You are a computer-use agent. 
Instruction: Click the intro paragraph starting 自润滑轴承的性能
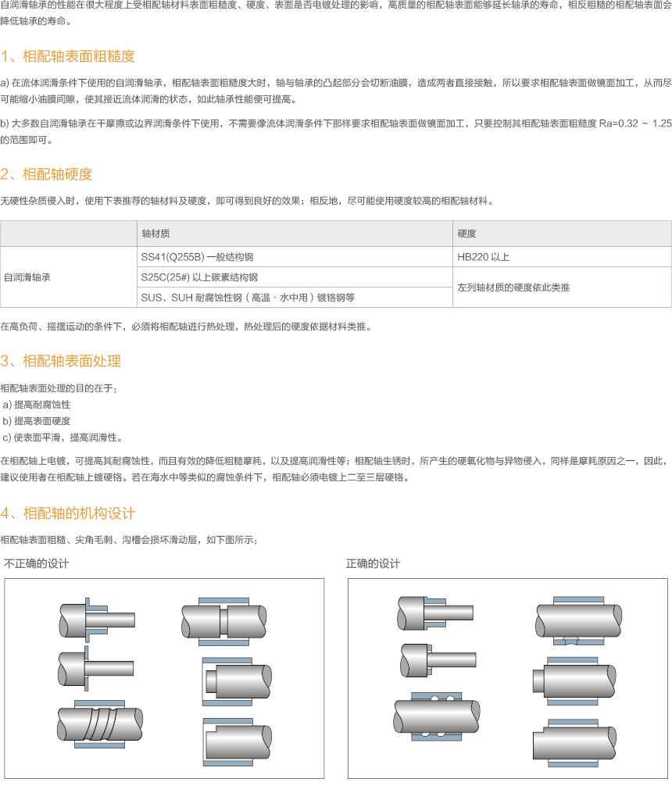(x=336, y=12)
